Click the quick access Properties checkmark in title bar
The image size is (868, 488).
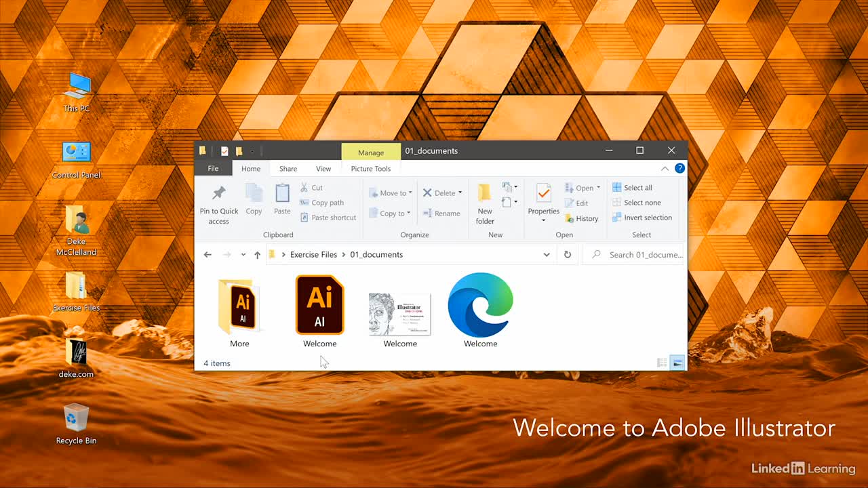(224, 151)
